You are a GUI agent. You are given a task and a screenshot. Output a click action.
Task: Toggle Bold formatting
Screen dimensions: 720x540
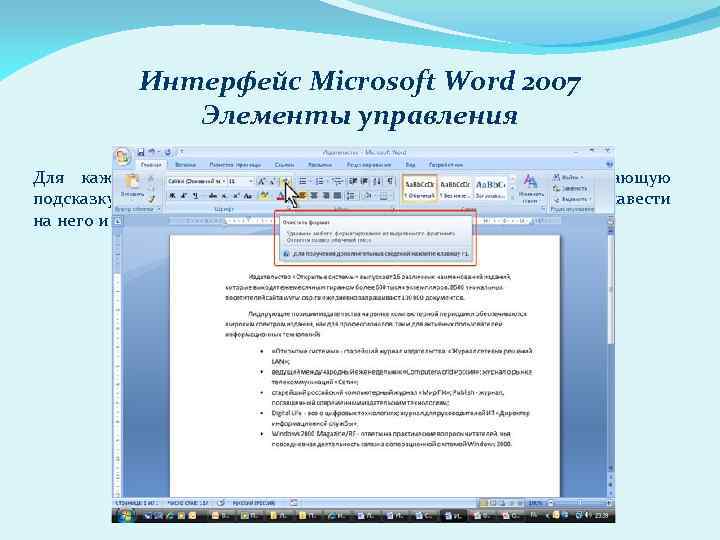(x=173, y=196)
